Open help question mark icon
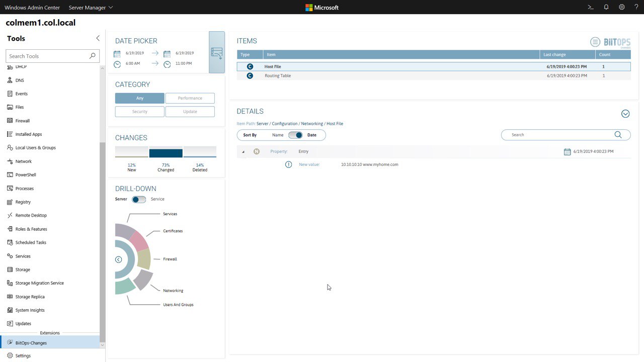The height and width of the screenshot is (362, 644). 636,7
